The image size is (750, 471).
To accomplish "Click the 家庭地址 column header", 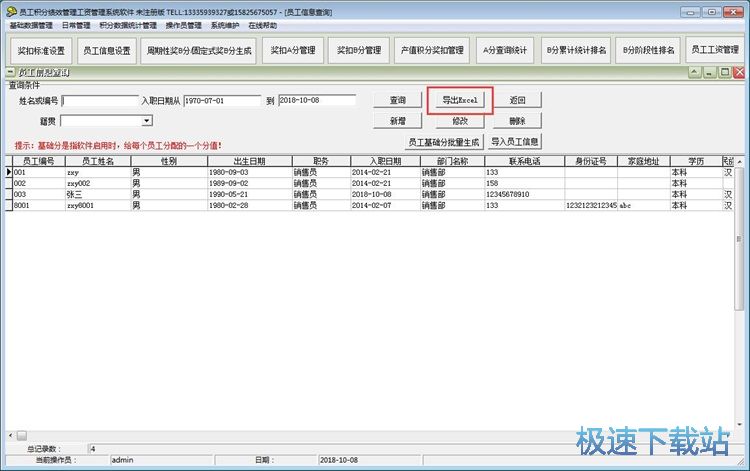I will coord(643,161).
